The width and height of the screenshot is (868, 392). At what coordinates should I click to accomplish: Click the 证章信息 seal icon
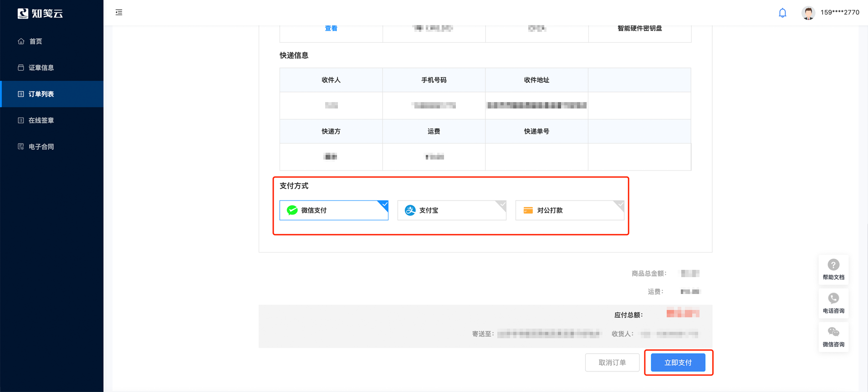(x=21, y=67)
